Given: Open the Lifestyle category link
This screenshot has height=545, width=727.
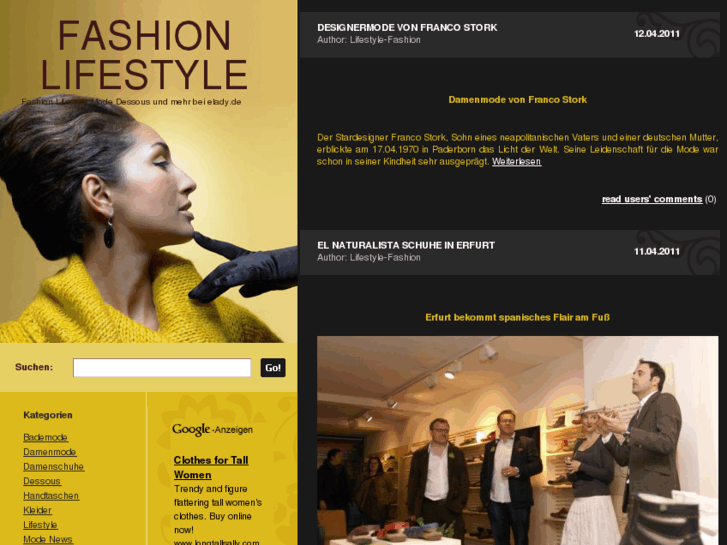Looking at the screenshot, I should coord(40,525).
